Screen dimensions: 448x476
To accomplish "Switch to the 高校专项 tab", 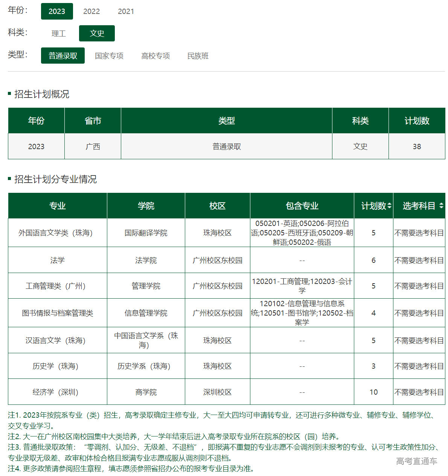I will click(x=155, y=56).
